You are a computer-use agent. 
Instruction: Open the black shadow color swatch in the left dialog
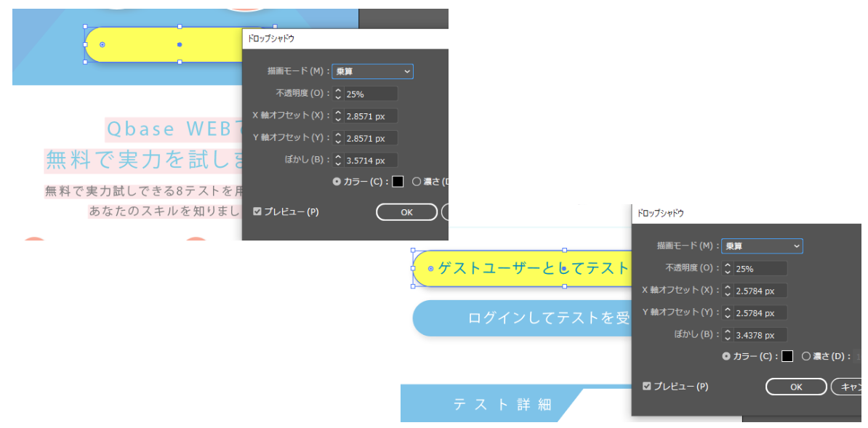click(x=397, y=182)
